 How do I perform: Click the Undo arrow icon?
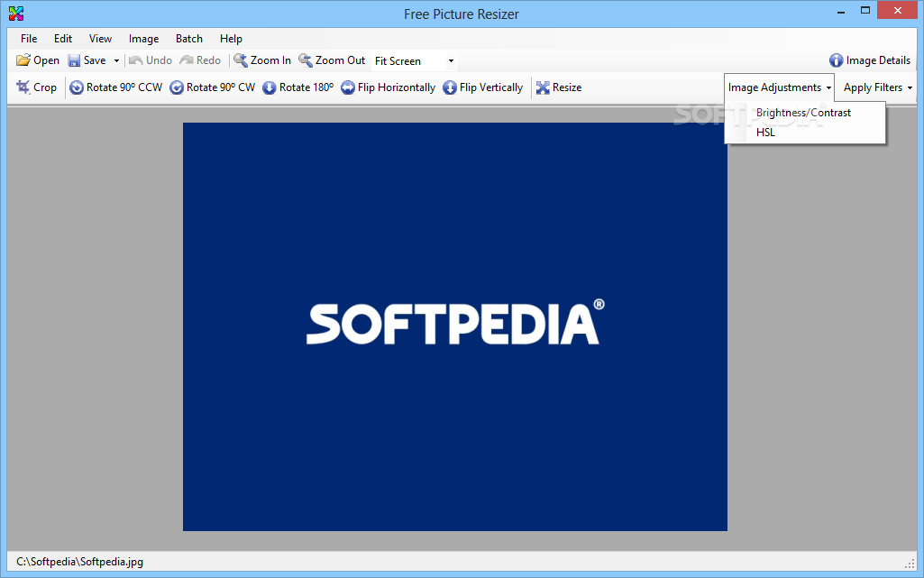pyautogui.click(x=136, y=60)
